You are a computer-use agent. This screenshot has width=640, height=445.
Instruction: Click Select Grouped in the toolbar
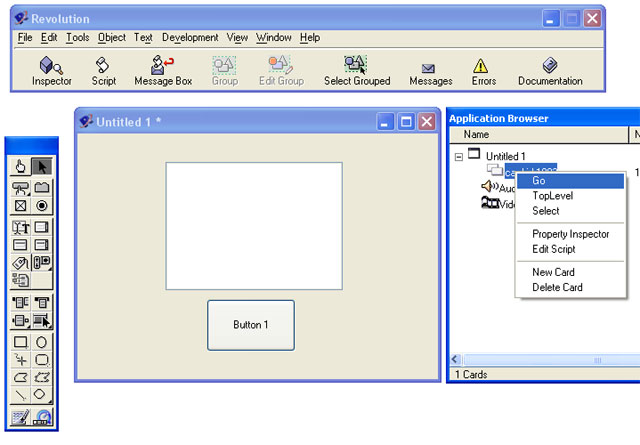[357, 71]
